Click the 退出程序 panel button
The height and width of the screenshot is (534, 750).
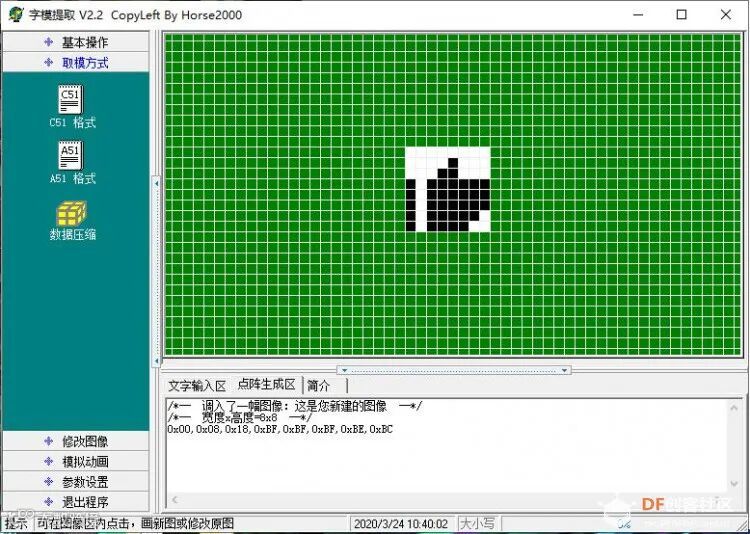[76, 502]
